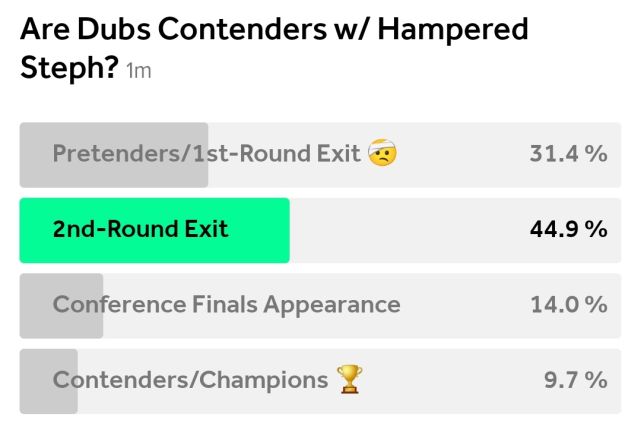Click unfilled area of 2nd-Round Exit row
The width and height of the screenshot is (641, 423).
pos(400,230)
